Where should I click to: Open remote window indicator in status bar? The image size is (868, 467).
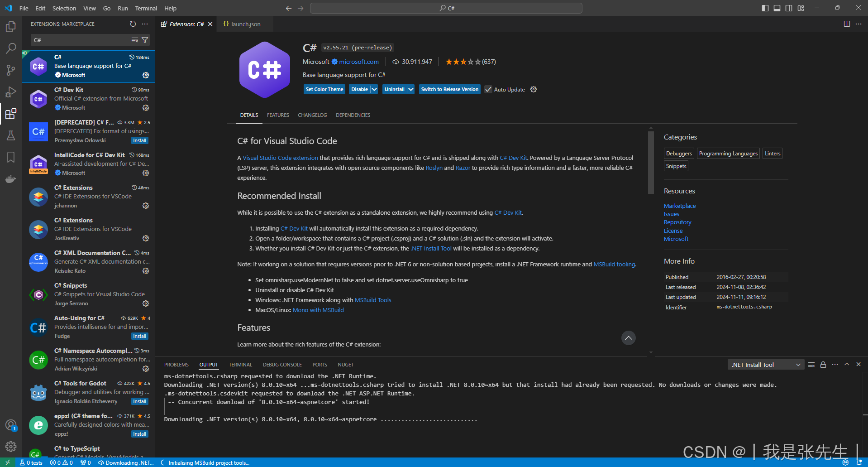pyautogui.click(x=8, y=462)
